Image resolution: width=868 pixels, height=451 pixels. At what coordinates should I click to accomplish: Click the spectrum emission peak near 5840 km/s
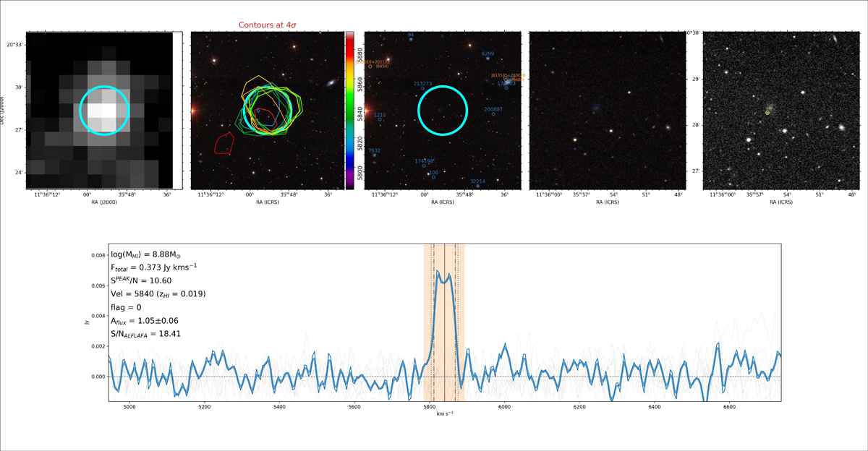click(448, 275)
